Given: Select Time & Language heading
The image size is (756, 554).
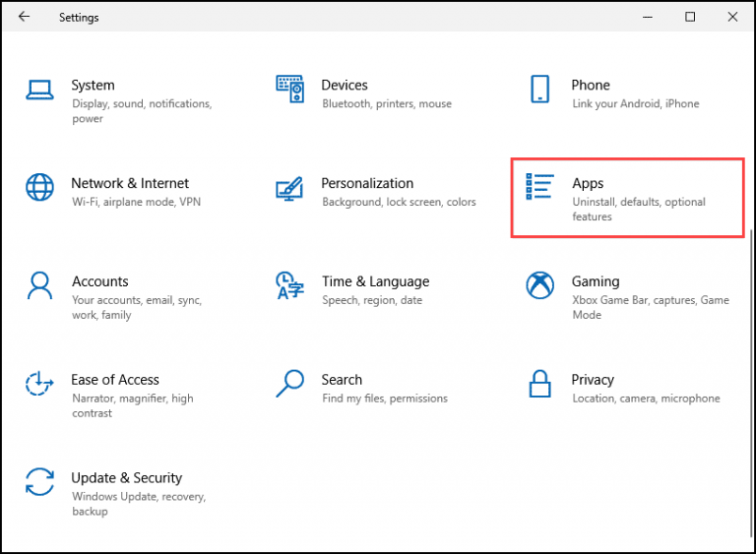Looking at the screenshot, I should [x=376, y=281].
